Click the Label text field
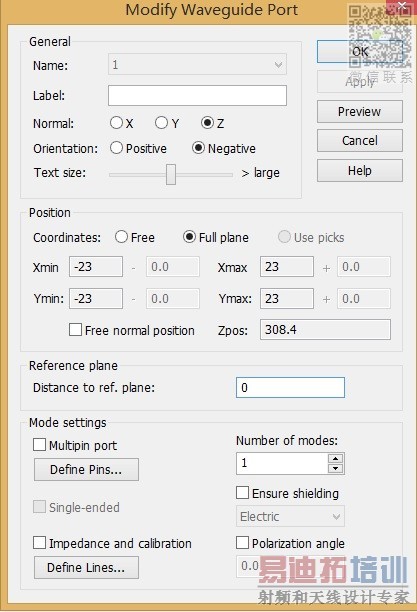The height and width of the screenshot is (612, 417). (197, 96)
